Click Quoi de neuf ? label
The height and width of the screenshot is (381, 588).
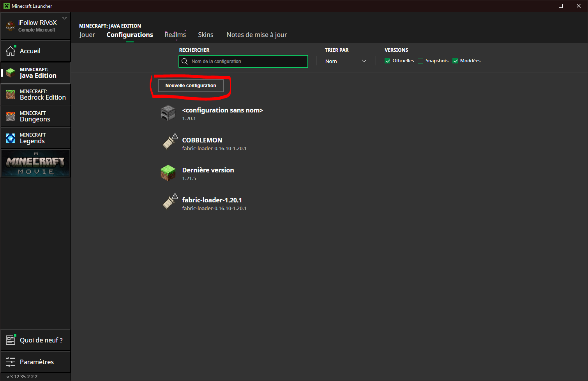[x=41, y=340]
